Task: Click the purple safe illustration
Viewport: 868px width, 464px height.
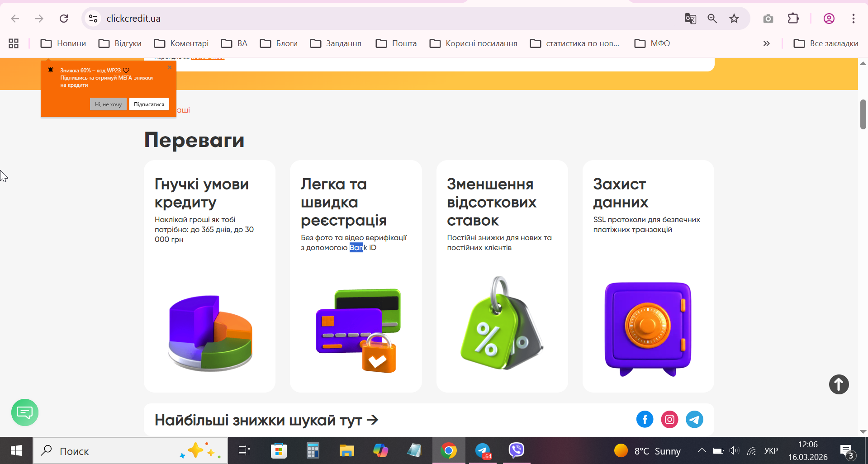Action: [x=648, y=329]
